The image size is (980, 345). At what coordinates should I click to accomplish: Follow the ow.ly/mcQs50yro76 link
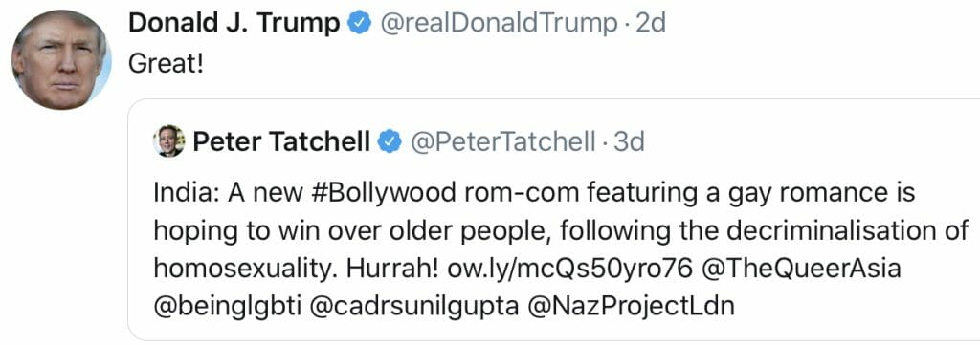(x=570, y=269)
